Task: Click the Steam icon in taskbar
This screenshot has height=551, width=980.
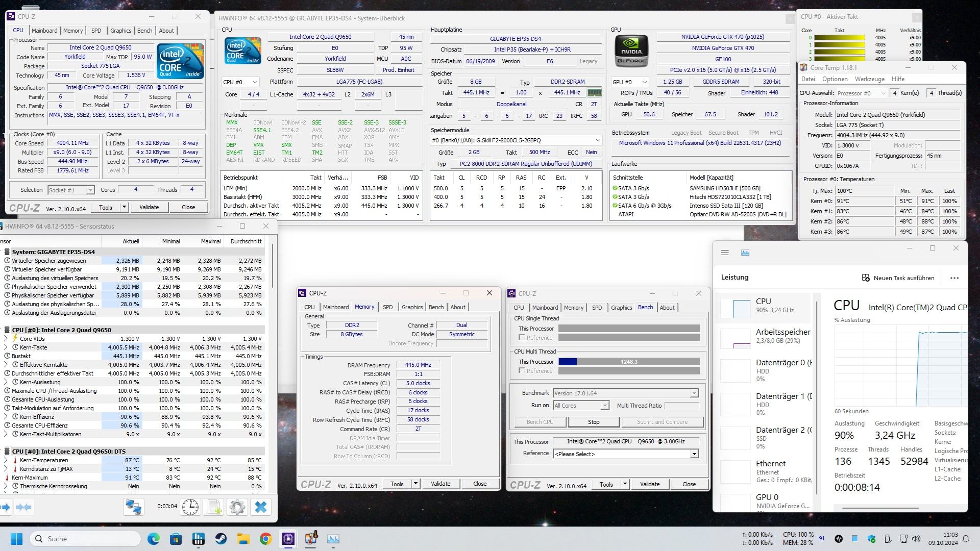Action: 220,539
